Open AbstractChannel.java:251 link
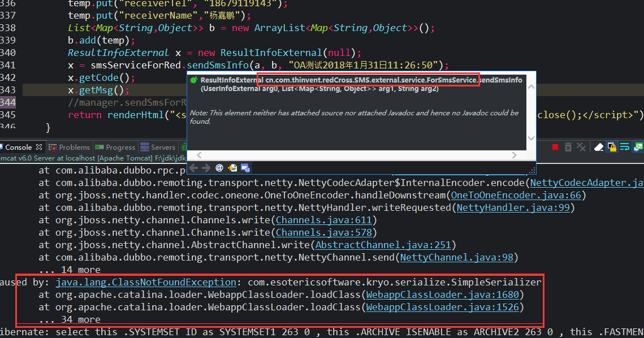This screenshot has width=644, height=338. (x=383, y=245)
